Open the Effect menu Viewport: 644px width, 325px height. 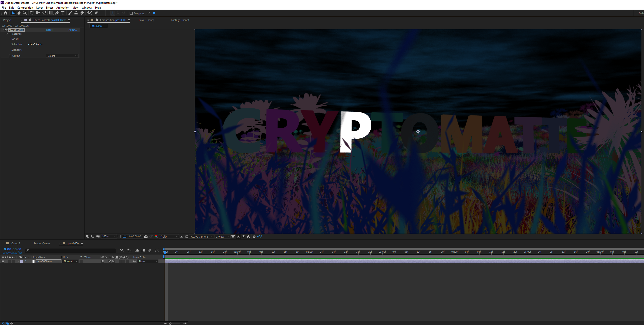click(50, 7)
